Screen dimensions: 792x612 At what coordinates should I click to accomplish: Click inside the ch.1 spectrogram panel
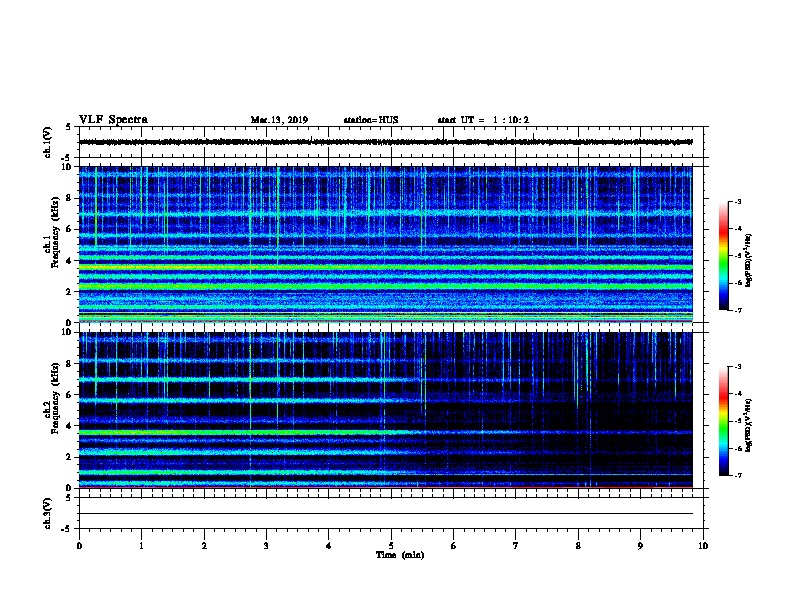tap(386, 244)
